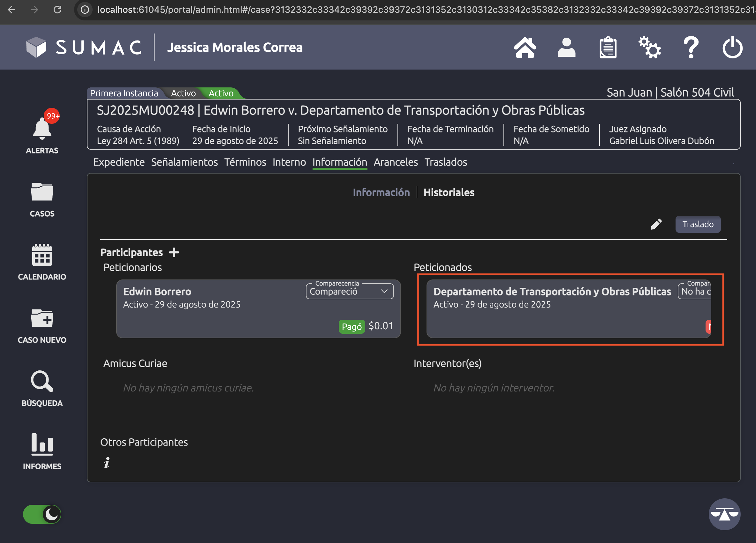
Task: Add participant with the plus icon
Action: (x=174, y=252)
